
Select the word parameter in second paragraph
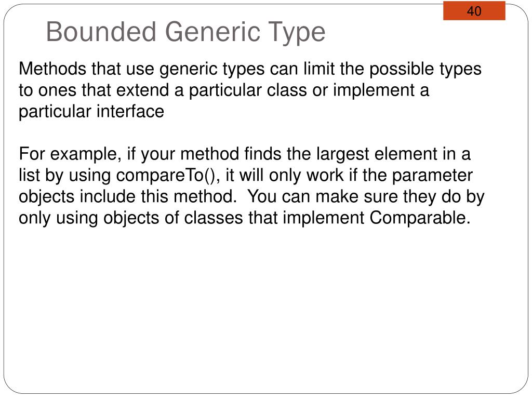coord(432,176)
